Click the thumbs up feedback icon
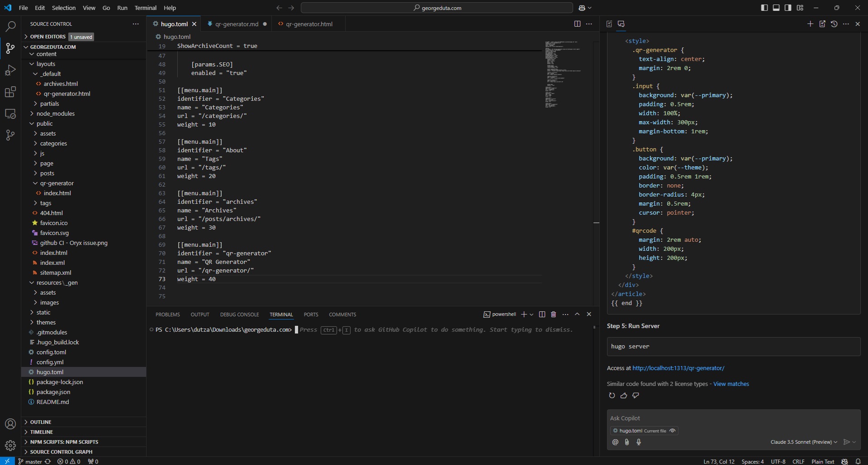Screen dimensions: 868x465 [x=624, y=396]
